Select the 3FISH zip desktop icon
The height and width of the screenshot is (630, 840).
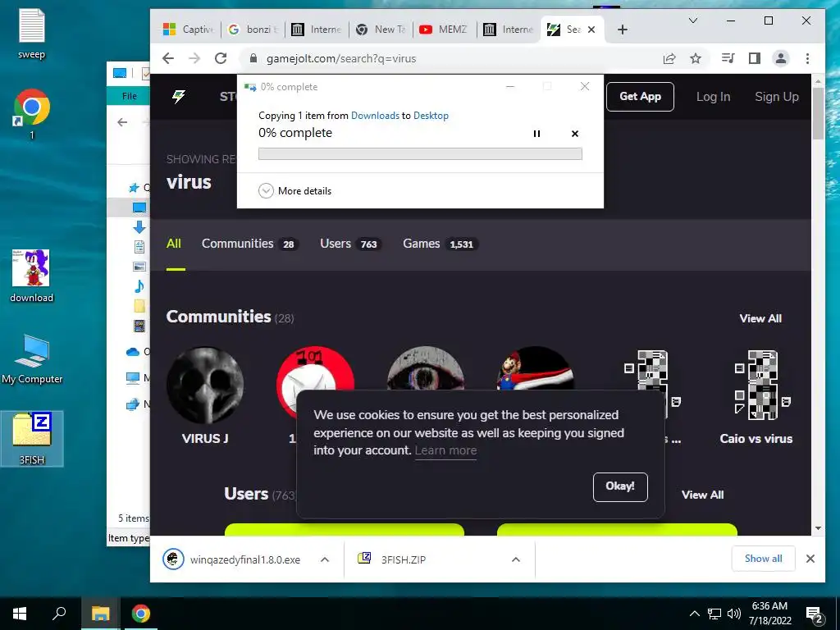pyautogui.click(x=32, y=438)
